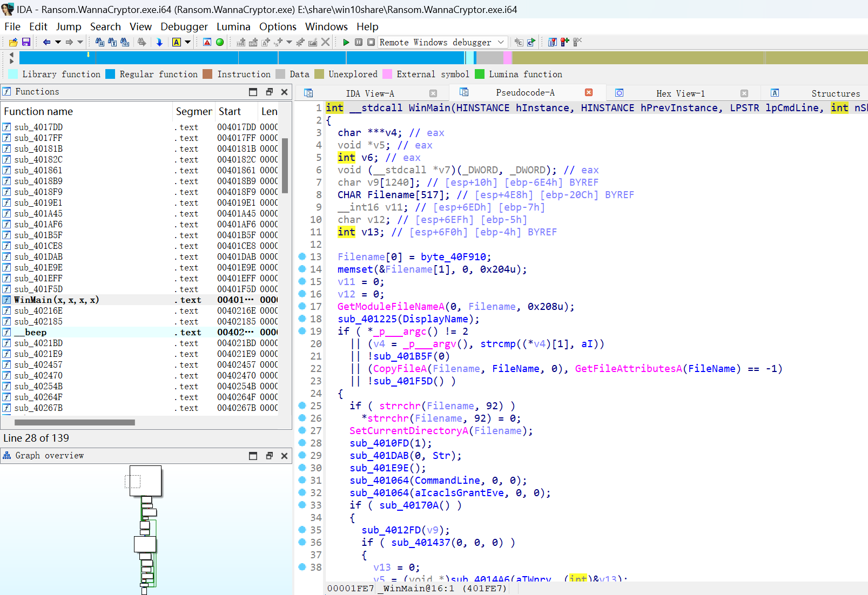The image size is (868, 595).
Task: Toggle breakpoint dot at pseudocode line 13
Action: 302,256
